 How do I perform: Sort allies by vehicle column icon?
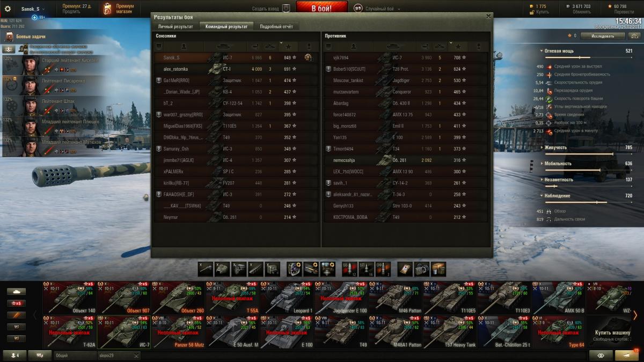click(225, 47)
